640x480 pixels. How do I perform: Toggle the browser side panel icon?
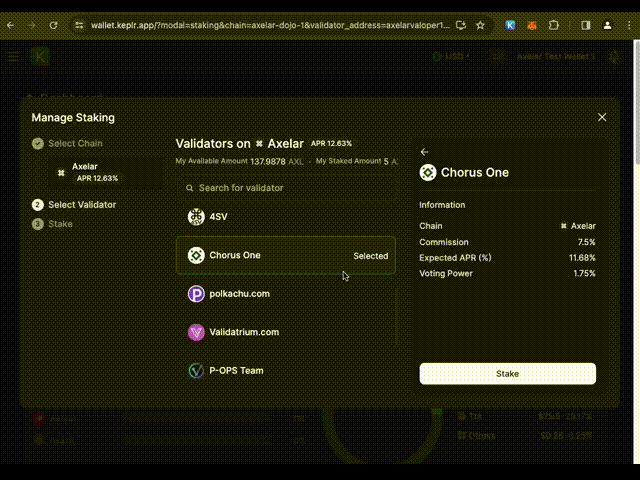click(x=586, y=25)
